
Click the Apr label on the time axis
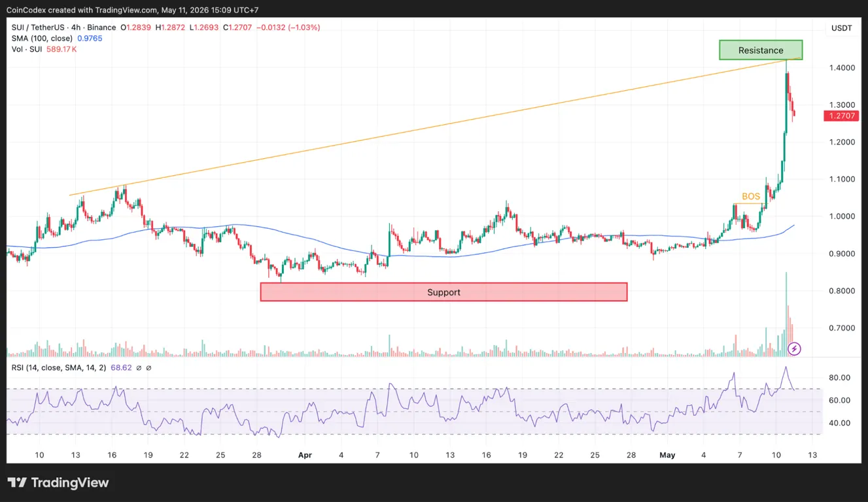tap(305, 454)
